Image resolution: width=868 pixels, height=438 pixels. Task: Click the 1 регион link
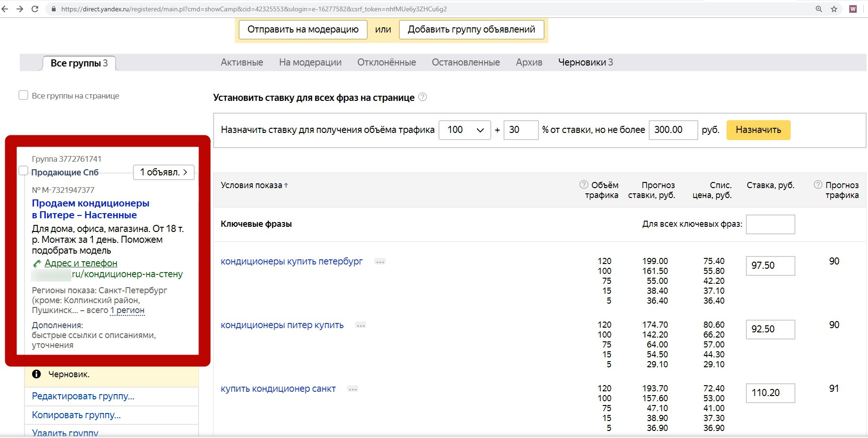[x=127, y=310]
